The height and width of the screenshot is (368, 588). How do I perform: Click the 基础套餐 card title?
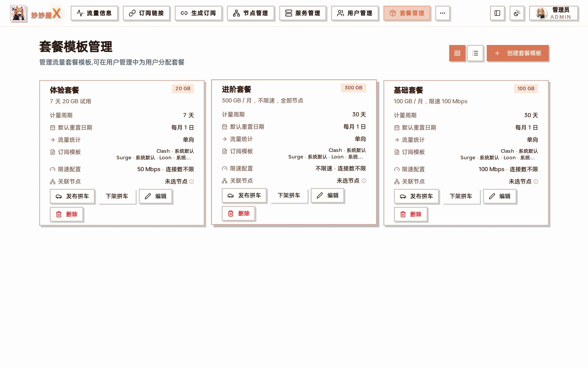pyautogui.click(x=408, y=90)
